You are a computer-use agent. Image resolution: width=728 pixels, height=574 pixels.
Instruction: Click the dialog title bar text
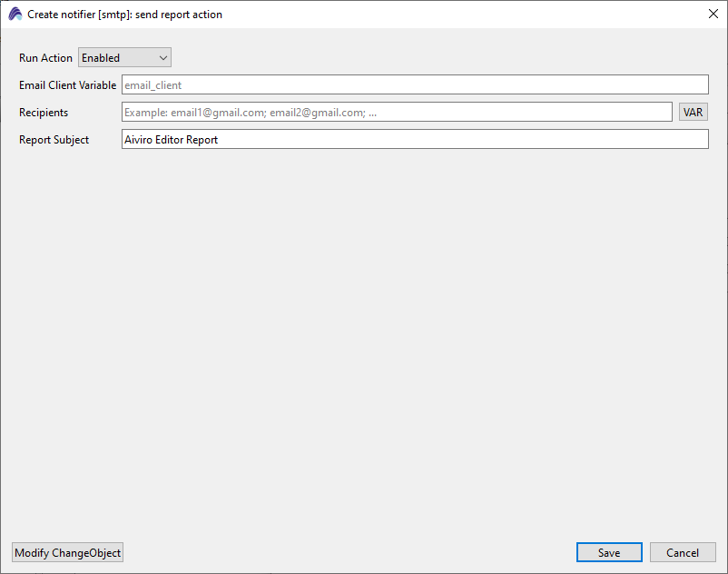tap(124, 15)
